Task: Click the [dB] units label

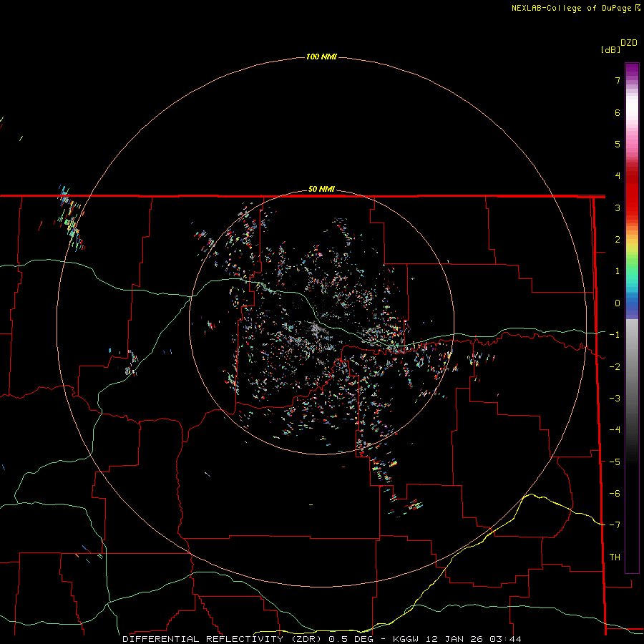Action: point(611,49)
